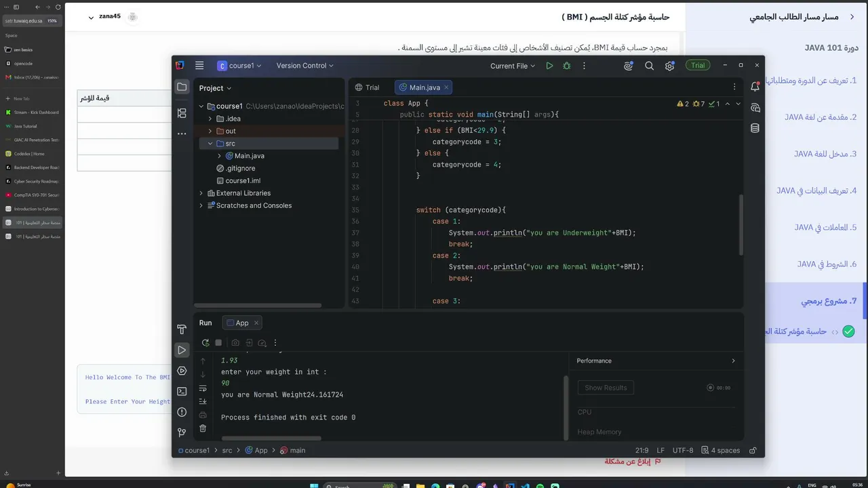
Task: Open the course1 project dropdown
Action: pyautogui.click(x=239, y=66)
